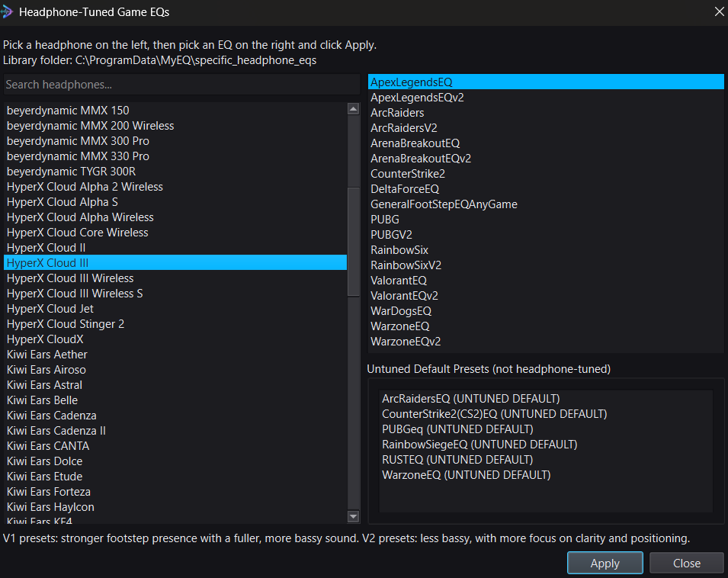Select HyperX Cloud III Wireless
Screen dimensions: 728x578
[175, 278]
